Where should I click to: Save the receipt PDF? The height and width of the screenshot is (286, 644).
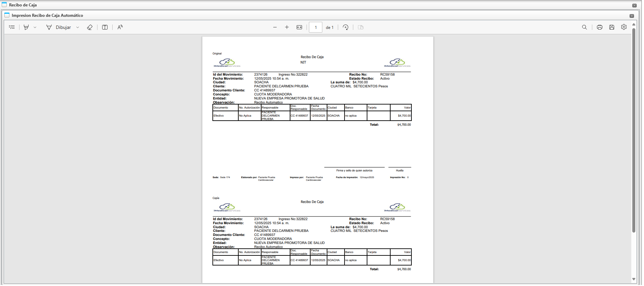point(612,27)
